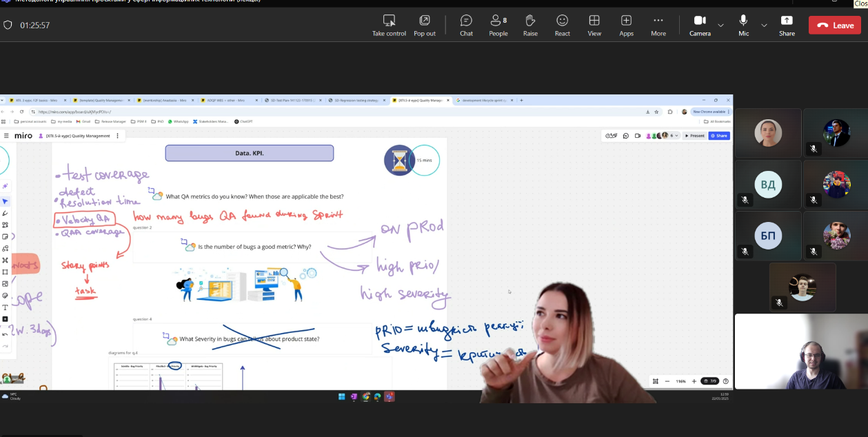
Task: Select the ВД participant tile
Action: [x=768, y=185]
